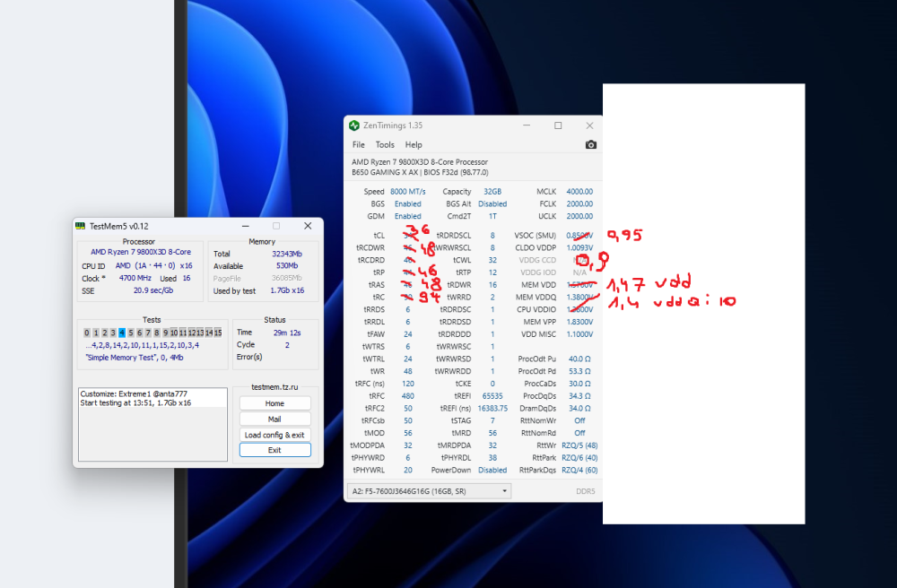The image size is (897, 588).
Task: Minimize the TestMem5 window
Action: coord(245,226)
